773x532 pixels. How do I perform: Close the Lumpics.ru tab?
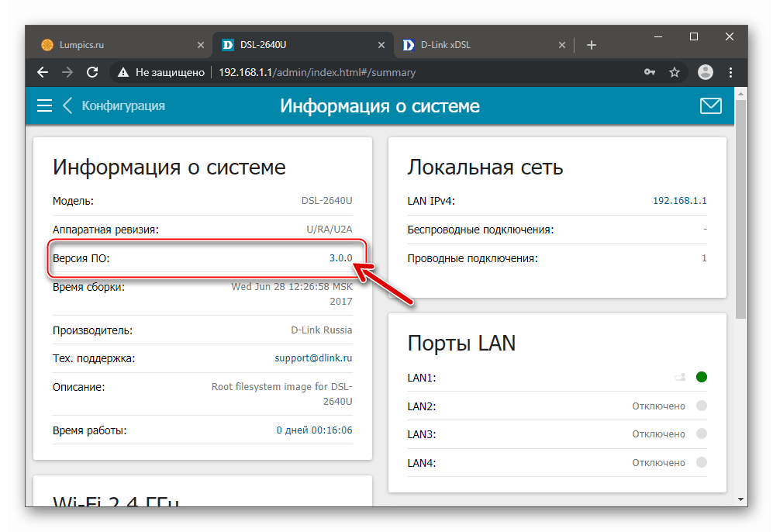[x=201, y=45]
